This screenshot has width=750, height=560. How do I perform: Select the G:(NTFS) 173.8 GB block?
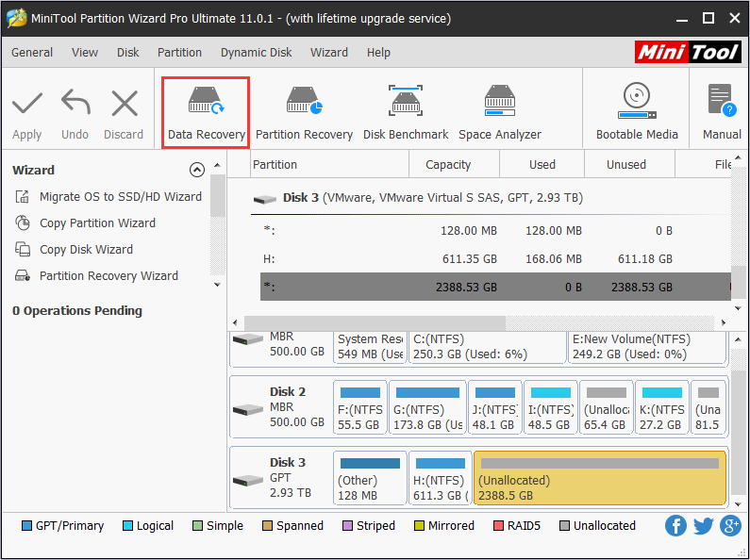pos(427,408)
